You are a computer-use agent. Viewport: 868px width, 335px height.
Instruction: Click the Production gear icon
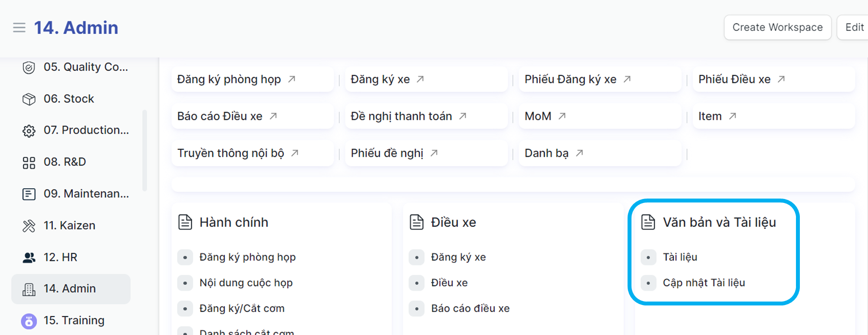pyautogui.click(x=29, y=131)
